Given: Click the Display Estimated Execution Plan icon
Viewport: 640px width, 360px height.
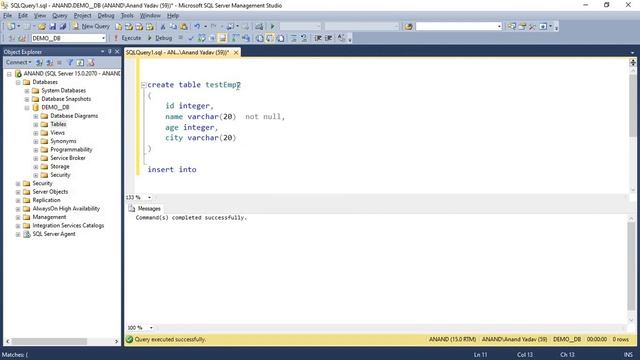Looking at the screenshot, I should (202, 38).
